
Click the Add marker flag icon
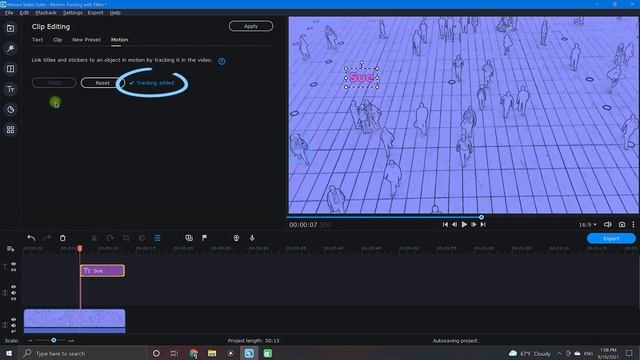point(204,238)
